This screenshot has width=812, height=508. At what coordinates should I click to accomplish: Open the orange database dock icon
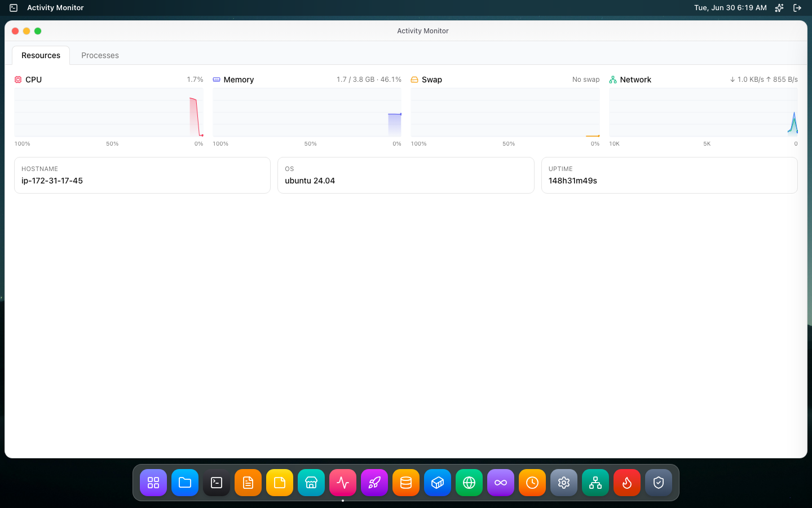[406, 483]
